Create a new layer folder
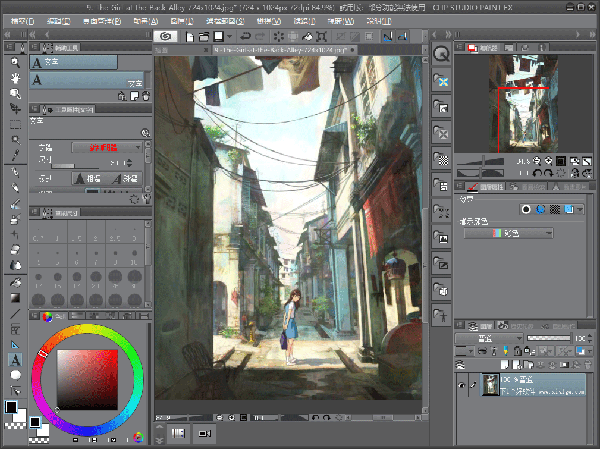 click(x=528, y=365)
